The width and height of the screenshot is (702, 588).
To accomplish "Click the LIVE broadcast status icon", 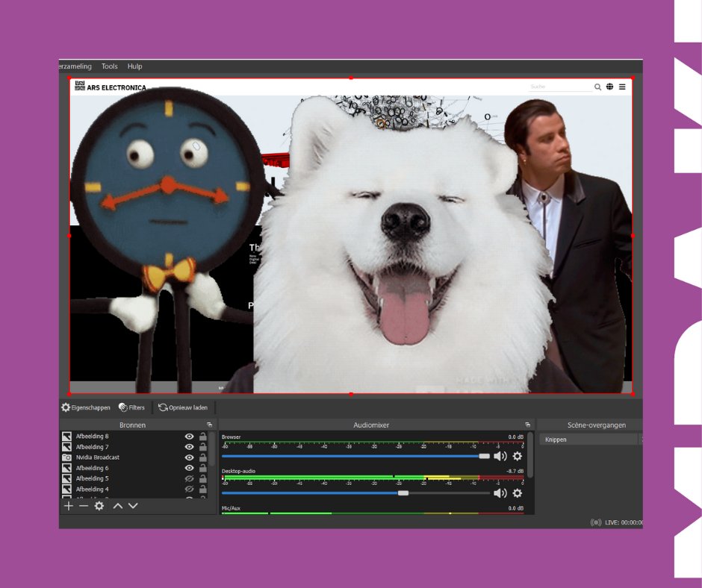I will tap(596, 522).
